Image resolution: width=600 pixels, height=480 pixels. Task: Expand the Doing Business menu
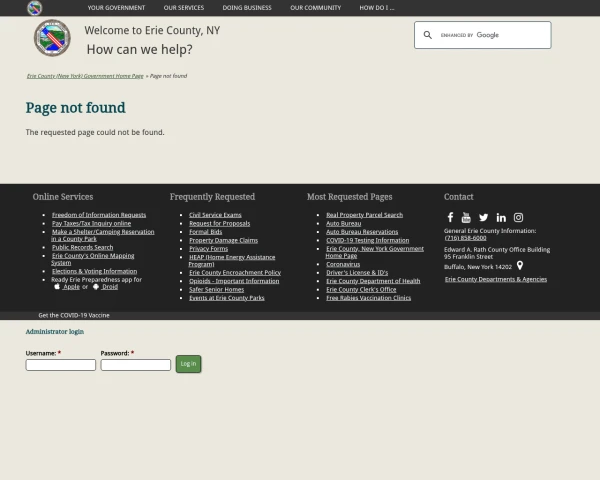pyautogui.click(x=246, y=8)
